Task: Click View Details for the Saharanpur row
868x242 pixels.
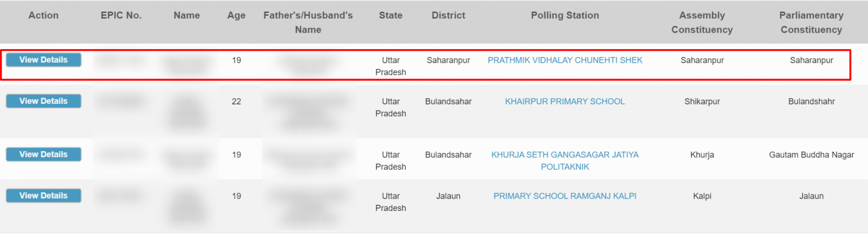Action: pyautogui.click(x=44, y=60)
